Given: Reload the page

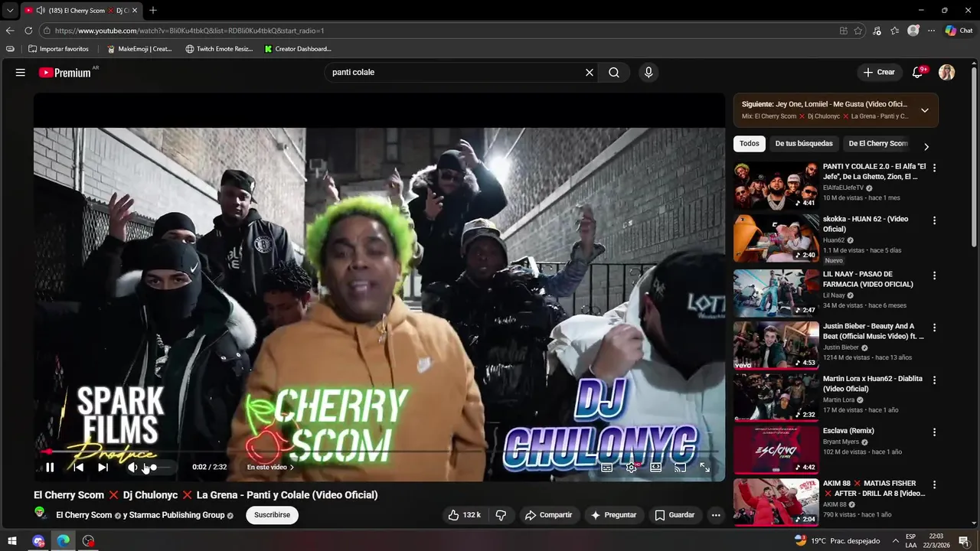Looking at the screenshot, I should click(x=28, y=31).
